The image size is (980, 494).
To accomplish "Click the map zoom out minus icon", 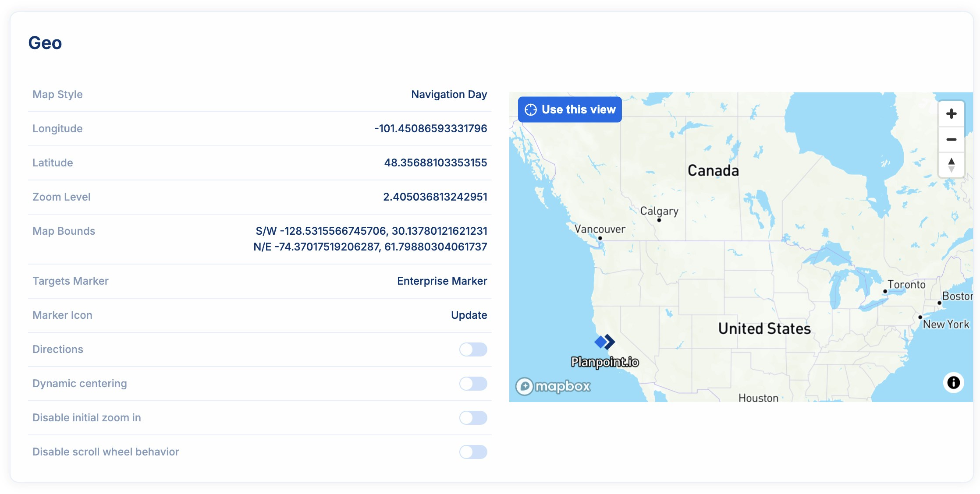I will pos(951,140).
